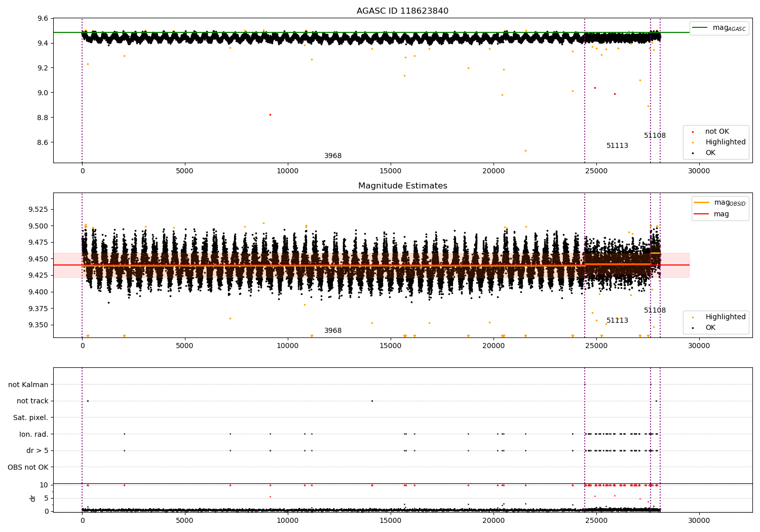This screenshot has width=760, height=532.
Task: Click the orange mag OBSID legend line
Action: 701,203
